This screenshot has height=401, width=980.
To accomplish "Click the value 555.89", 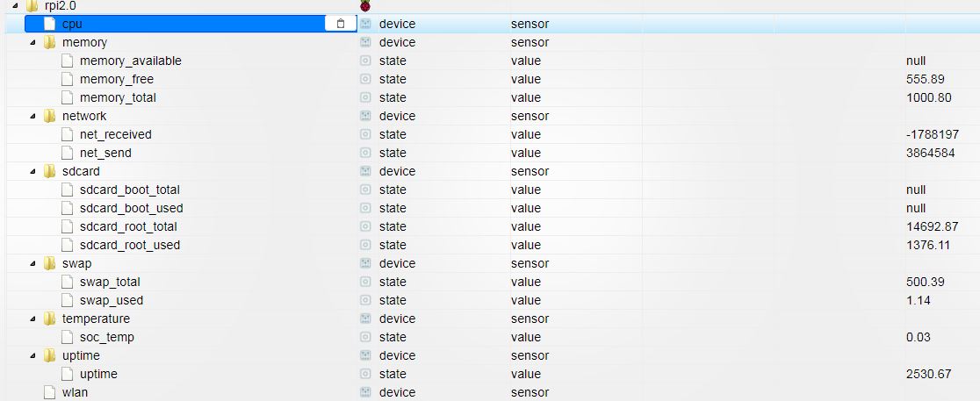I will click(925, 79).
